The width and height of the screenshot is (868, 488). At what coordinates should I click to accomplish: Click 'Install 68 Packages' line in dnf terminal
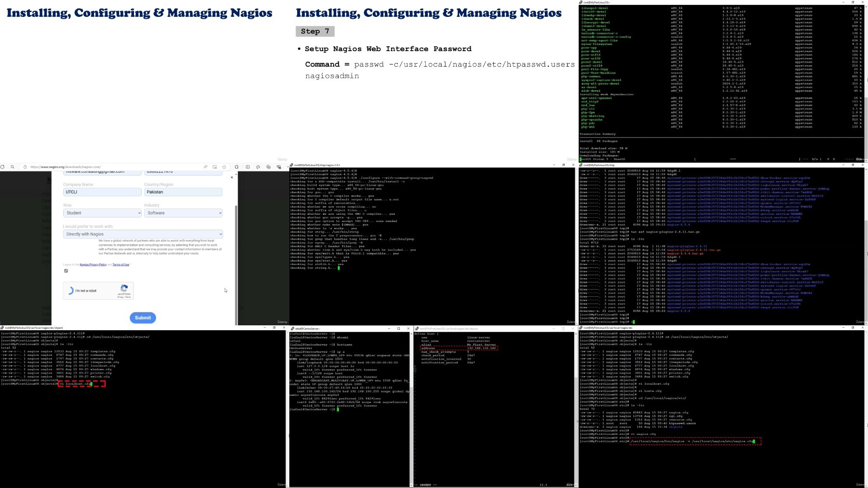pos(598,141)
